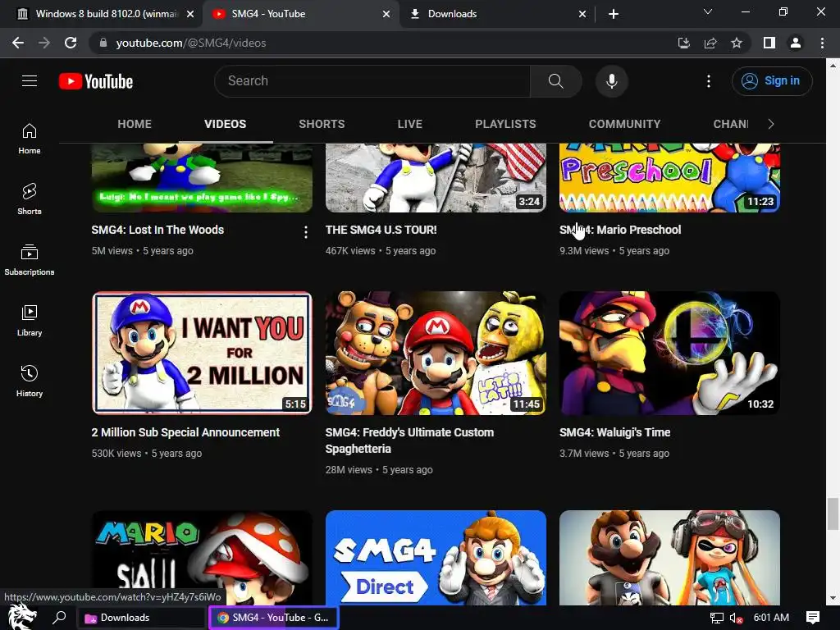840x630 pixels.
Task: Open the notification center icon
Action: (x=812, y=618)
